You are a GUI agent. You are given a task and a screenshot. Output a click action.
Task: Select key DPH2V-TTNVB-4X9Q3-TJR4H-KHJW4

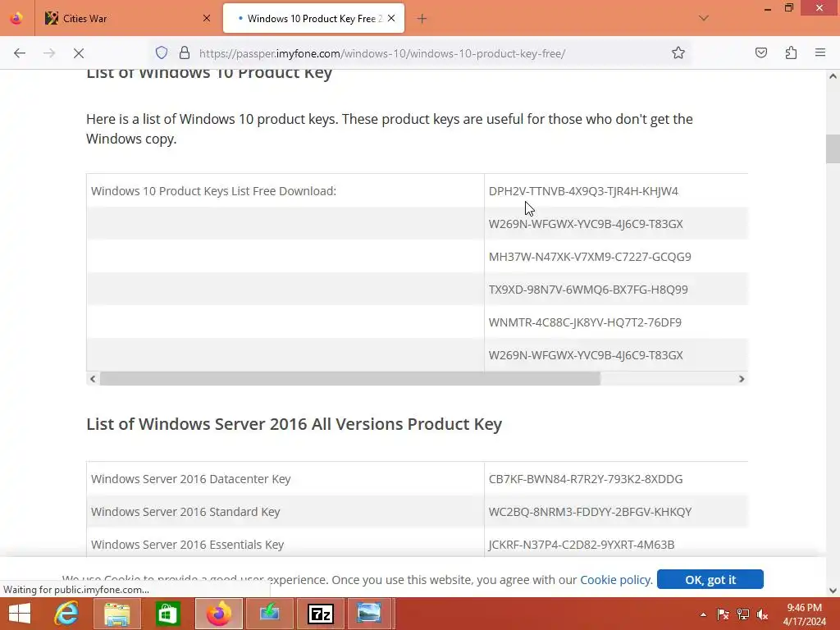[x=583, y=191]
